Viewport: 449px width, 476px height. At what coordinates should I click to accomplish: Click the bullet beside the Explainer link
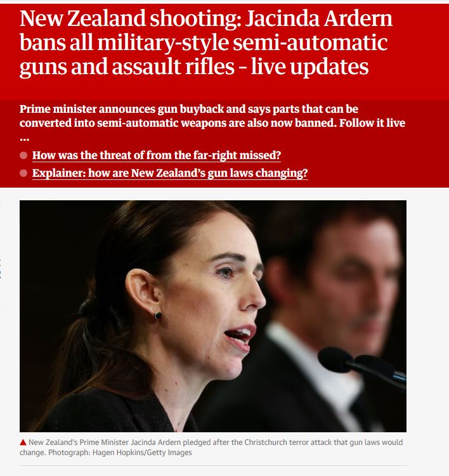[23, 173]
